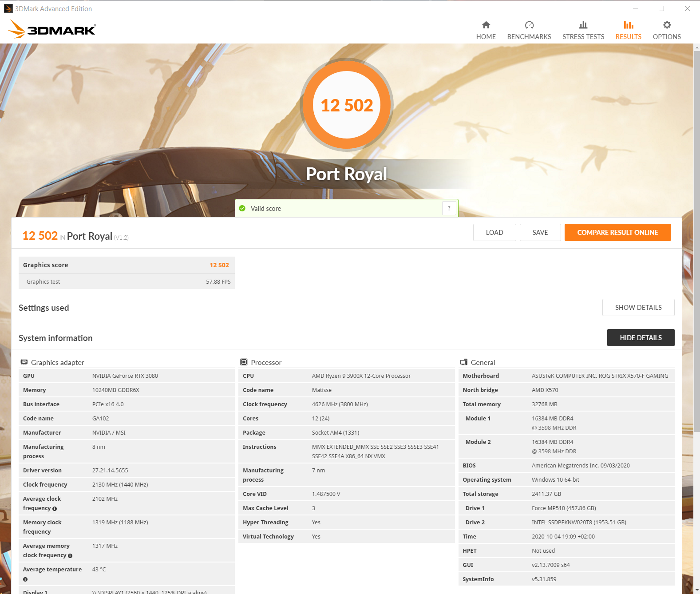Click the 32768 MB total memory value
Screen dimensions: 700x594
[545, 404]
